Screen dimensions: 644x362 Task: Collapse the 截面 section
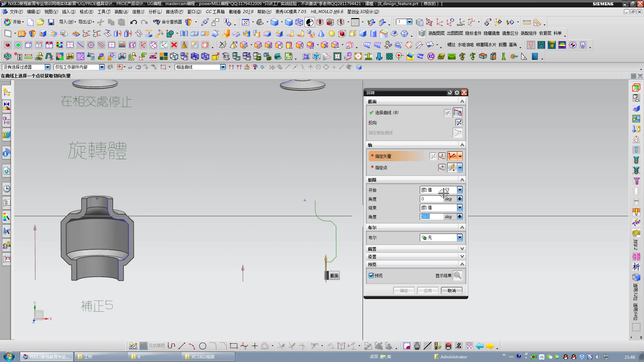[x=462, y=102]
